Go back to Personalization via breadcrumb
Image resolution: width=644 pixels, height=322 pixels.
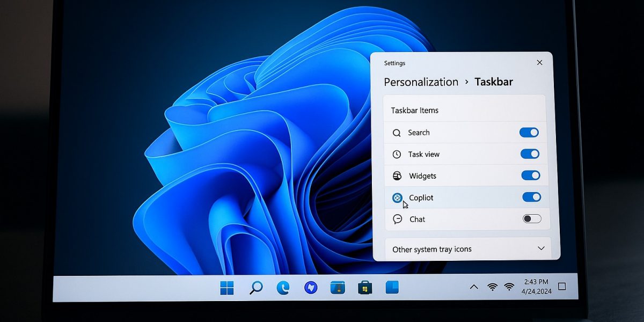(x=421, y=82)
